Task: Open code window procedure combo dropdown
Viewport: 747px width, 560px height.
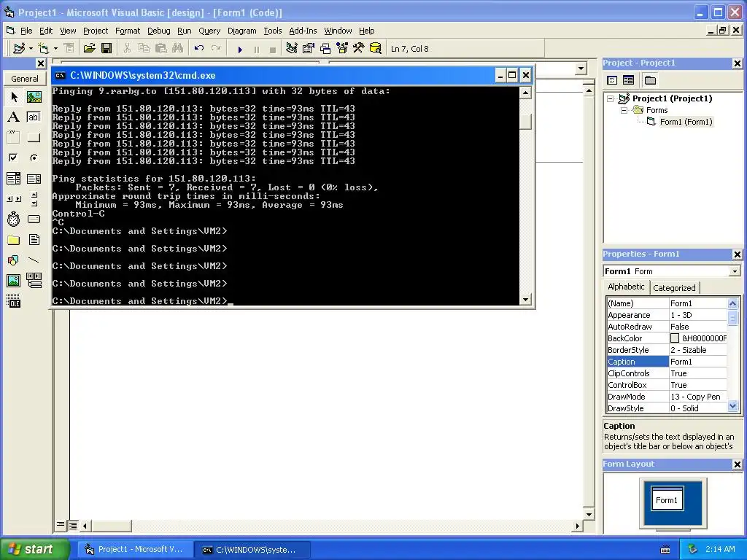Action: [x=580, y=69]
